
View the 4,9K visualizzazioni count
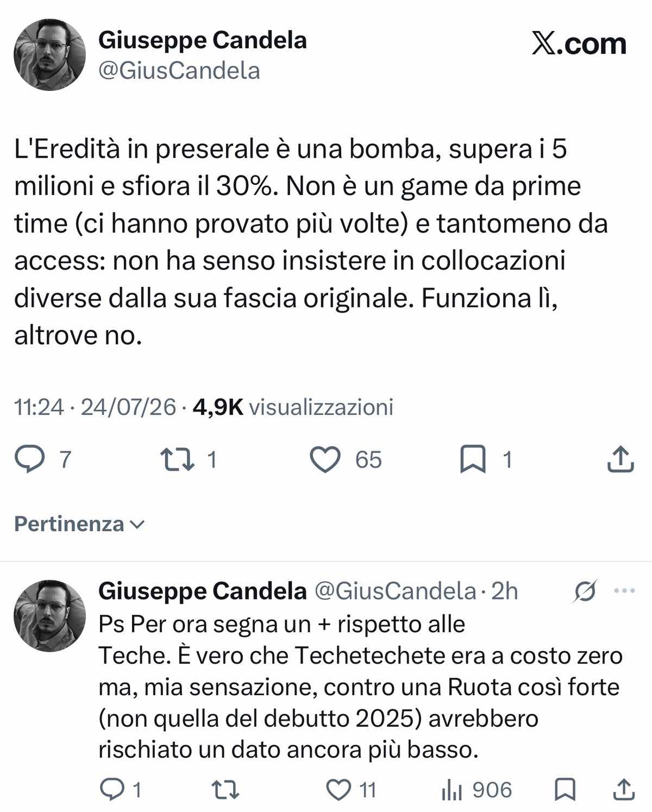pyautogui.click(x=293, y=407)
